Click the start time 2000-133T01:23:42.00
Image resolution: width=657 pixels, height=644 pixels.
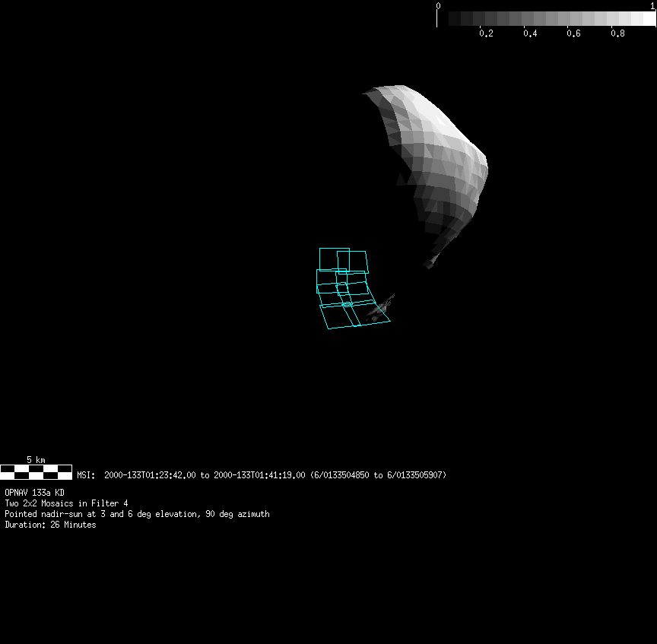151,475
